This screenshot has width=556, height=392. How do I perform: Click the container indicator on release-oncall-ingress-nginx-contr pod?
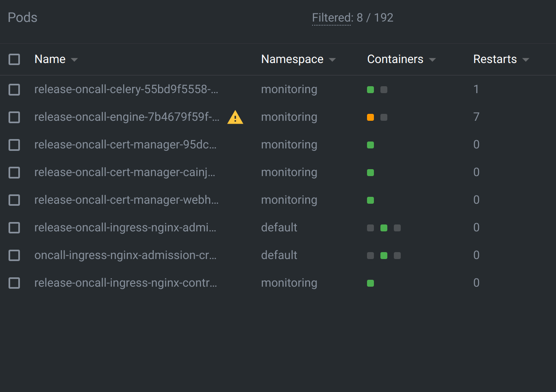[x=370, y=283]
